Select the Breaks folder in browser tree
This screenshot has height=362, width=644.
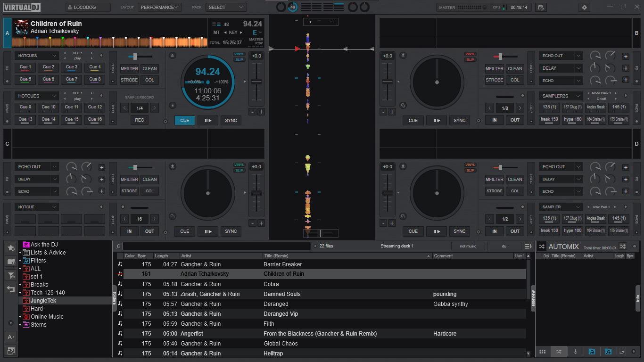pos(39,285)
